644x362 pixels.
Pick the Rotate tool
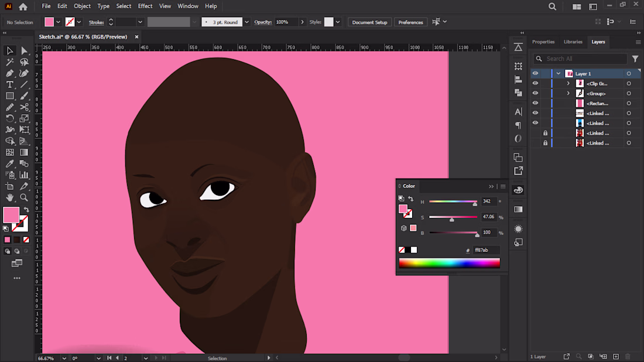(x=10, y=118)
